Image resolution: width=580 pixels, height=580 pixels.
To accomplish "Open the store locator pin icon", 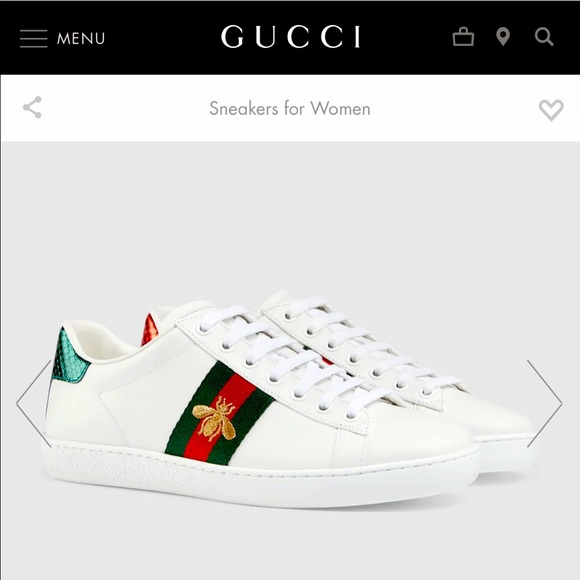I will pyautogui.click(x=503, y=37).
